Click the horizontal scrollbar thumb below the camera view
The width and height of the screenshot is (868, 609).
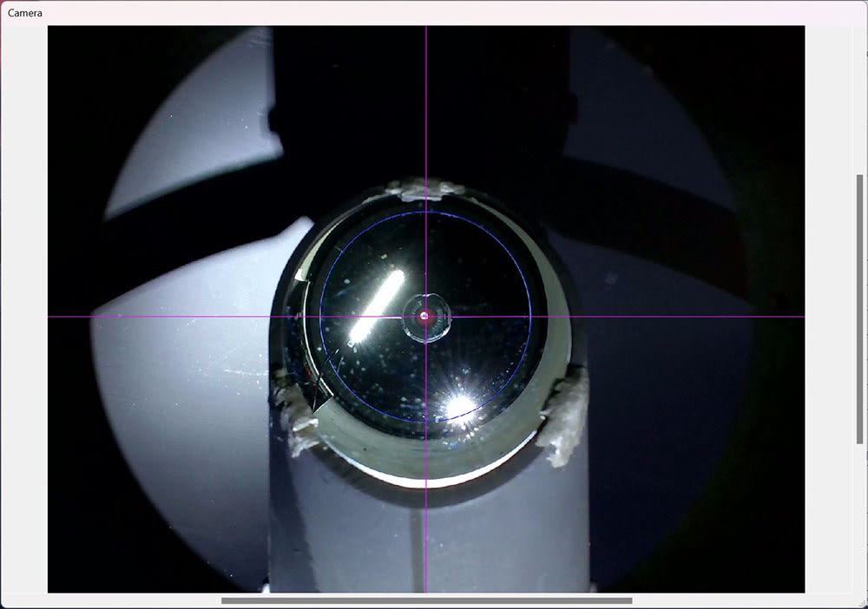click(x=427, y=600)
